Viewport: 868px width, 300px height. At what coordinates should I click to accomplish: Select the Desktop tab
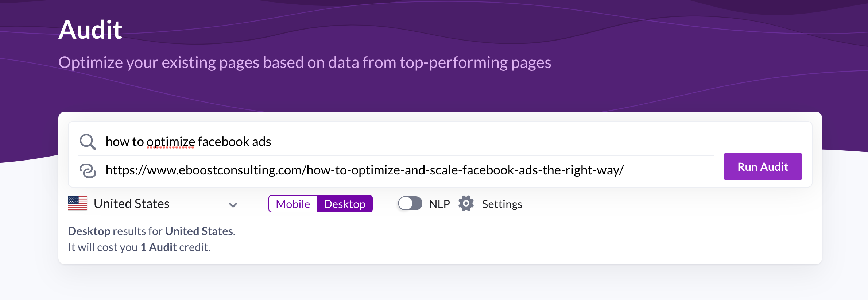pos(344,204)
